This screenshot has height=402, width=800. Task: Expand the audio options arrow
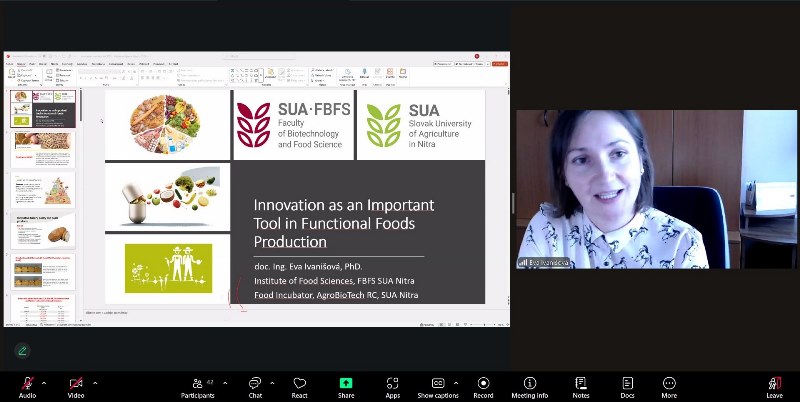coord(46,382)
